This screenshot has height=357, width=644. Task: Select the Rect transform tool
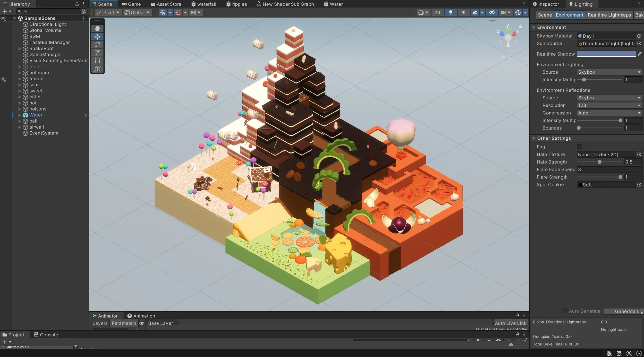[97, 61]
